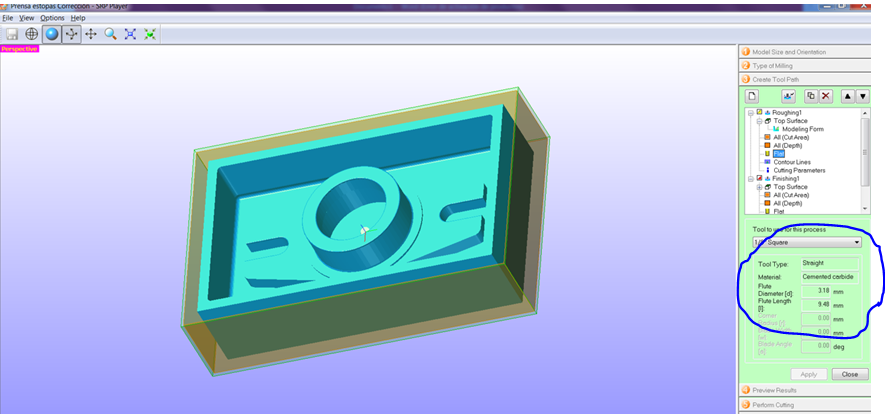Click the Close button in tool panel
885x414 pixels.
[849, 374]
